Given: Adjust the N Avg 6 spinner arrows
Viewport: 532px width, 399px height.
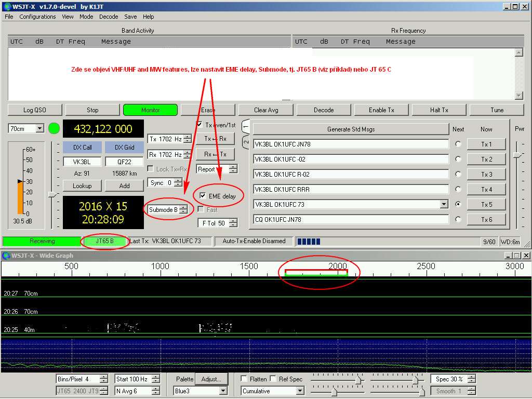Looking at the screenshot, I should [156, 391].
